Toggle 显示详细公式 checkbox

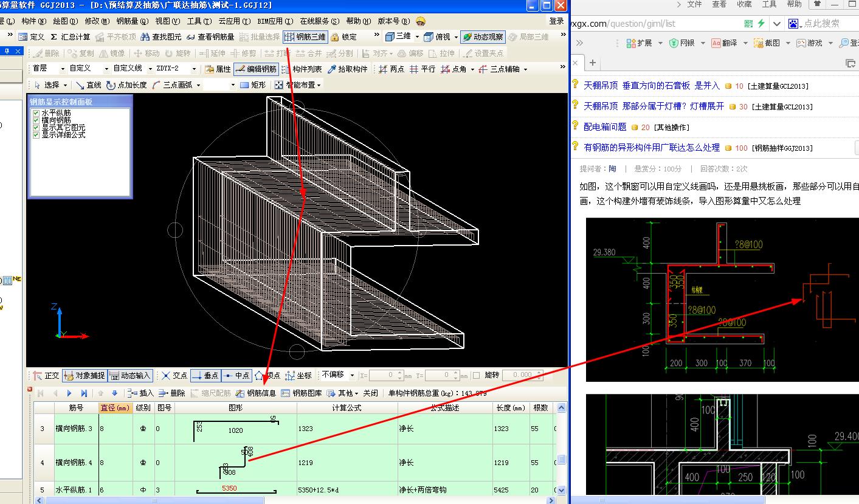pyautogui.click(x=37, y=135)
